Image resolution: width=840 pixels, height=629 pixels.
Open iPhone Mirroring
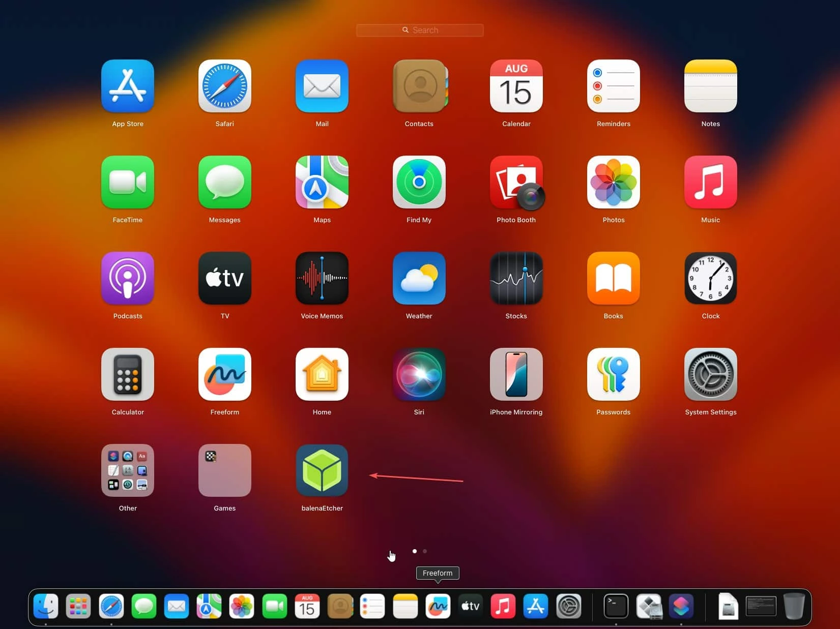coord(516,374)
